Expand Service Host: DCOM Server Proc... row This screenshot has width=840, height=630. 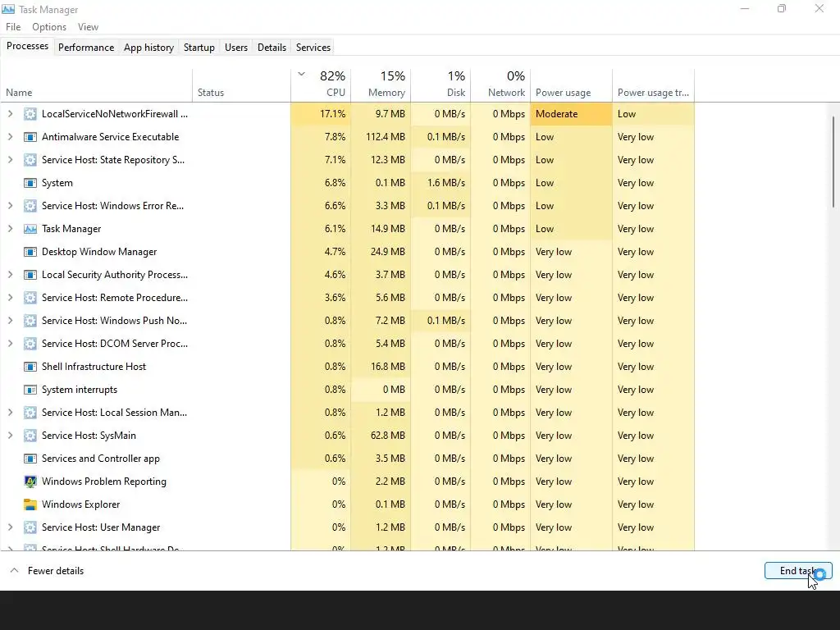(10, 344)
